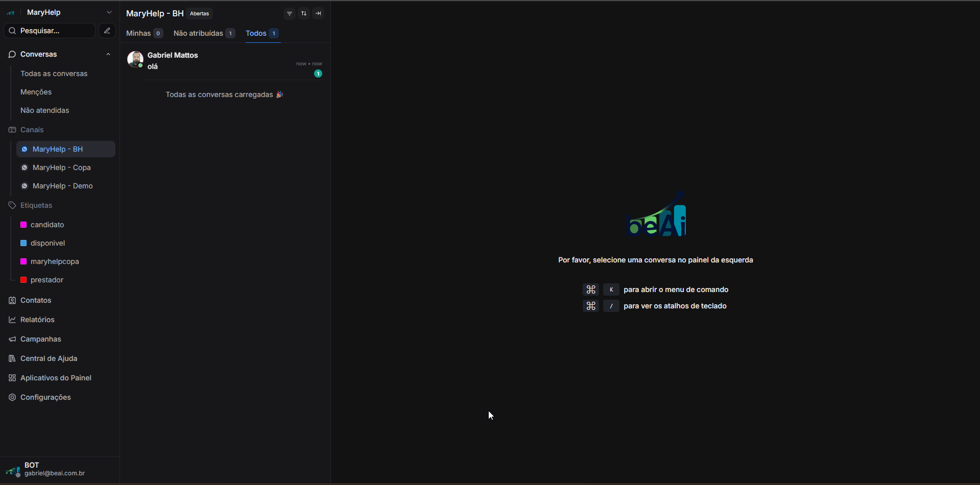This screenshot has width=980, height=485.
Task: Click the compose new conversation pencil icon
Action: [x=107, y=31]
